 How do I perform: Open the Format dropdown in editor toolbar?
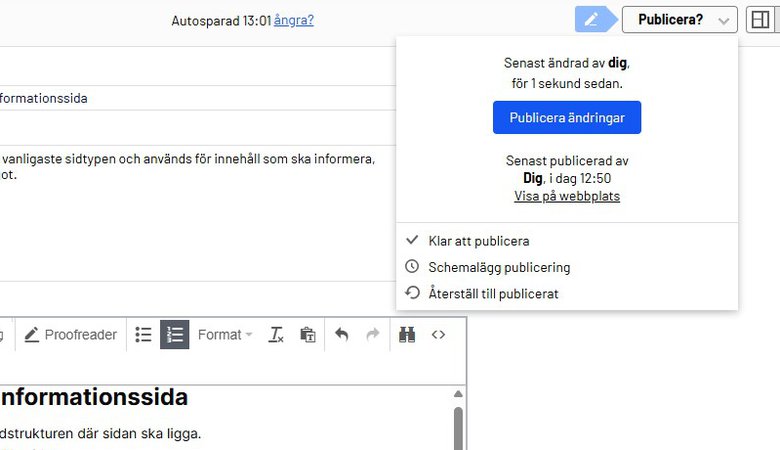[x=225, y=335]
